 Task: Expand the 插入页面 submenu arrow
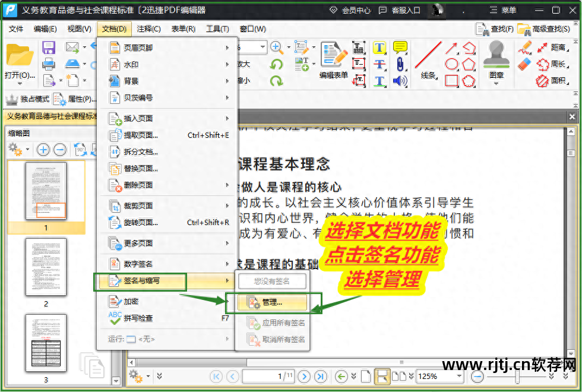227,118
